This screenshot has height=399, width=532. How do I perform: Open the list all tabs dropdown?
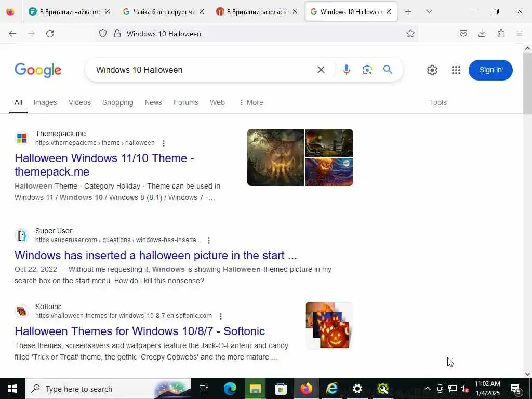tap(429, 11)
